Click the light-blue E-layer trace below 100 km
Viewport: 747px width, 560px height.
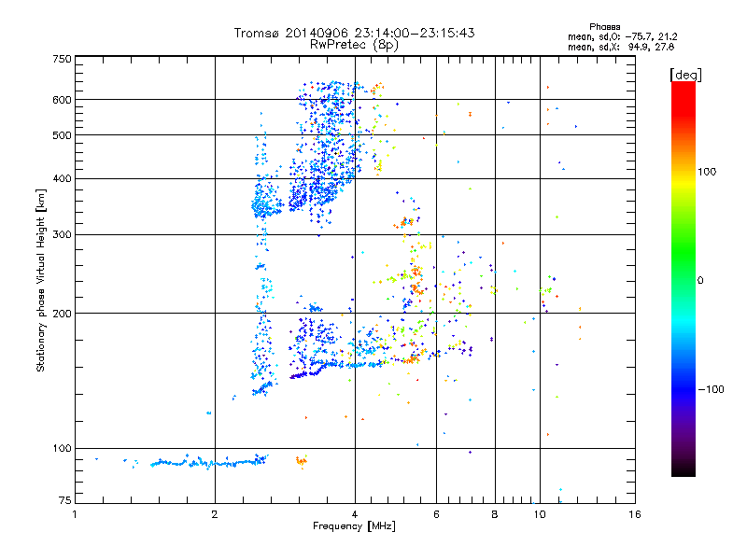pyautogui.click(x=208, y=462)
